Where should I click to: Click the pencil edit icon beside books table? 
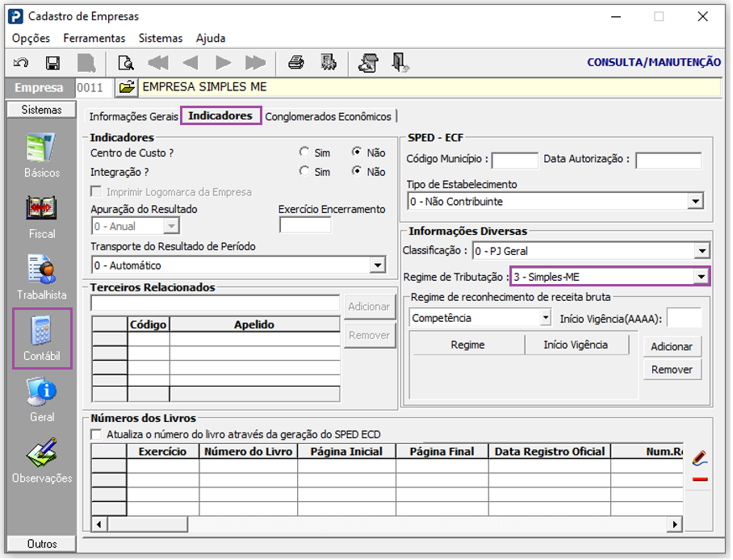click(700, 459)
